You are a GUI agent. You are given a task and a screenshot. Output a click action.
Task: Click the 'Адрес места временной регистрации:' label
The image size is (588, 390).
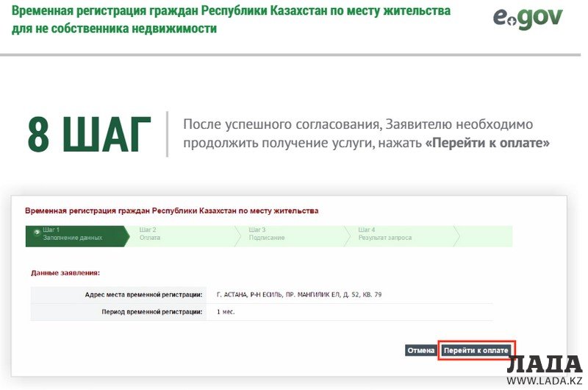(143, 294)
